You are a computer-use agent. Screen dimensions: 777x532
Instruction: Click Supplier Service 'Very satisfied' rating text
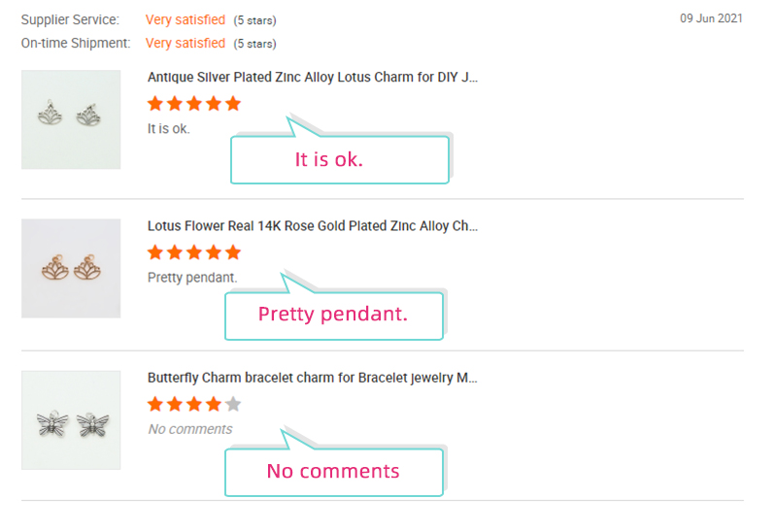pyautogui.click(x=186, y=19)
